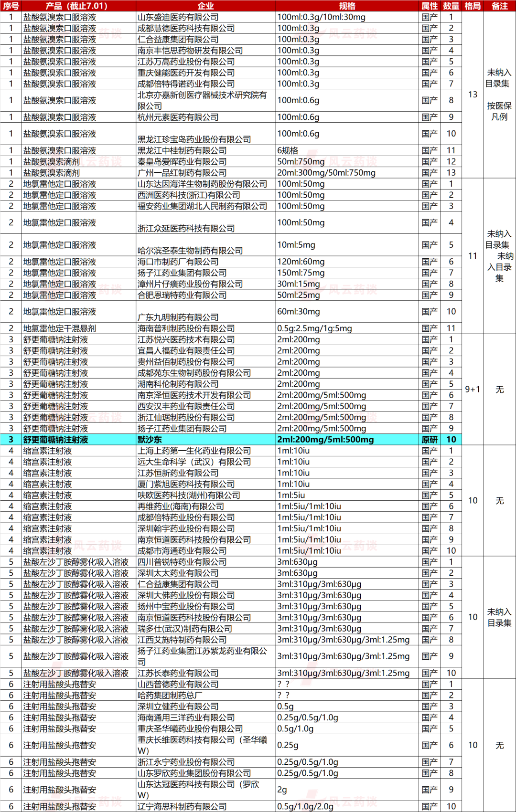516x812 pixels.
Task: Click the cell 扬州中宝药业股份有限公司
Action: click(206, 606)
